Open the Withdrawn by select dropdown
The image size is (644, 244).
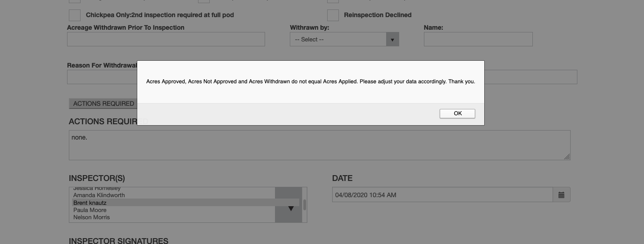point(338,40)
